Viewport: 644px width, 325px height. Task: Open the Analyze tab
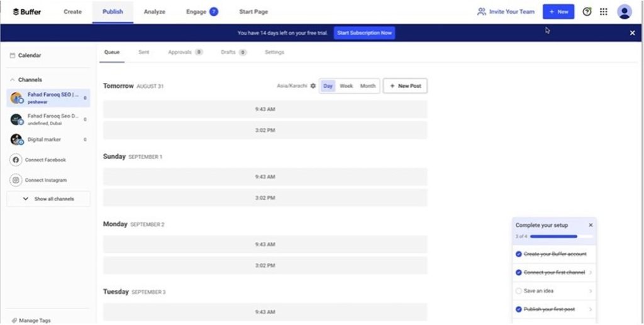[x=155, y=12]
